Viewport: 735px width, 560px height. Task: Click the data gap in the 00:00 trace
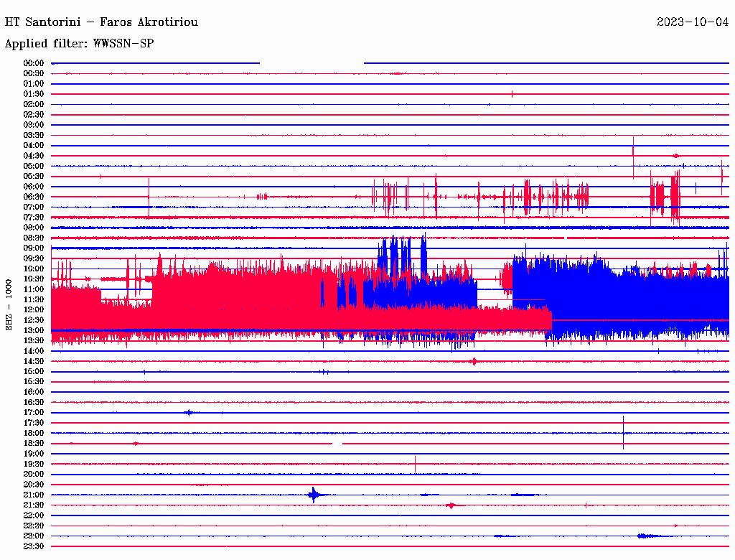(312, 63)
